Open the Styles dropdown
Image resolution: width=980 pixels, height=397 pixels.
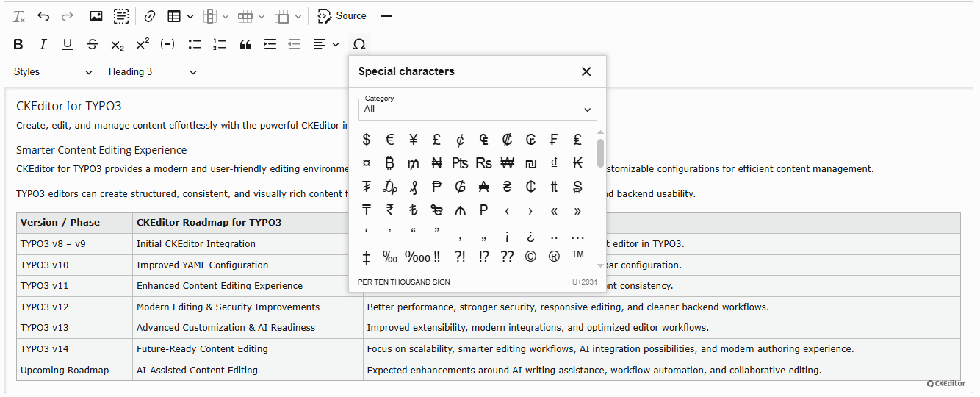coord(53,72)
